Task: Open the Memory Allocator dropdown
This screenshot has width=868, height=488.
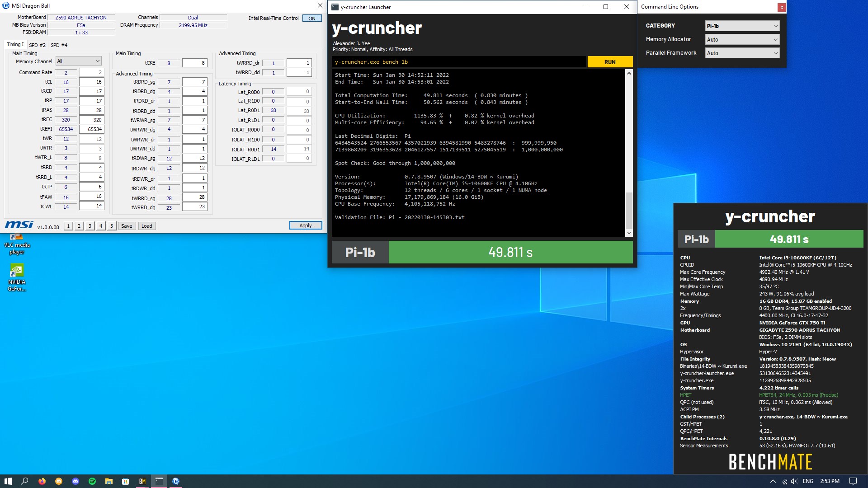Action: (742, 39)
